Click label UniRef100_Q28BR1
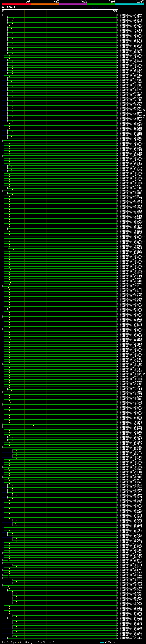The image size is (146, 644). click(131, 72)
